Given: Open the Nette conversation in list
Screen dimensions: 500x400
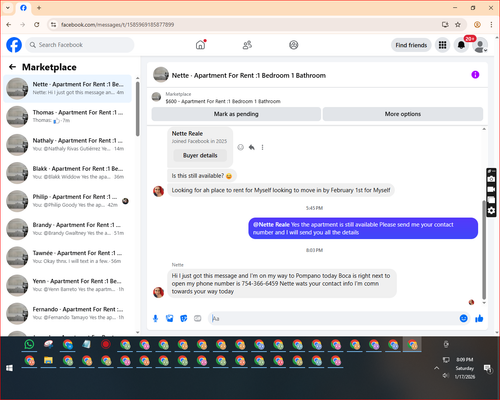Looking at the screenshot, I should 68,89.
